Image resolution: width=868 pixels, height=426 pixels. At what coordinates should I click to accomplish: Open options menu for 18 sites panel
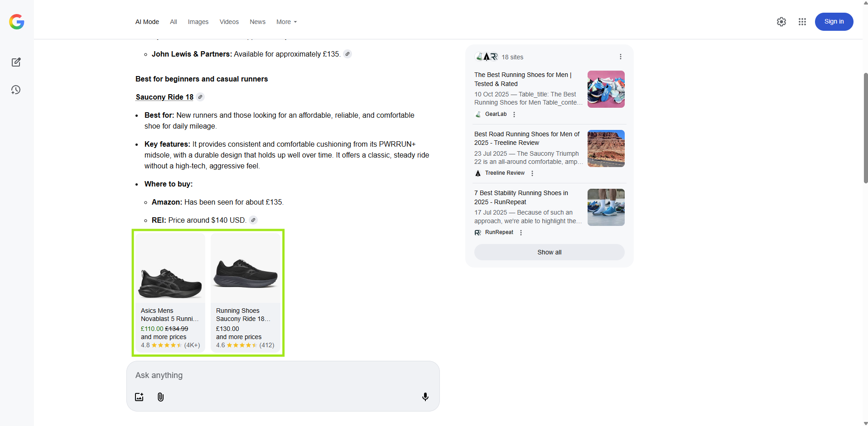pyautogui.click(x=620, y=57)
